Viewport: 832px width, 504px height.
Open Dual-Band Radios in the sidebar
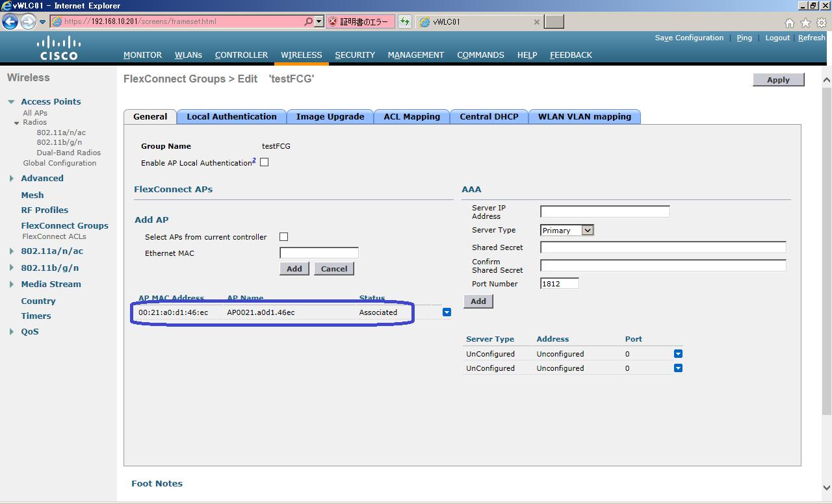tap(69, 153)
